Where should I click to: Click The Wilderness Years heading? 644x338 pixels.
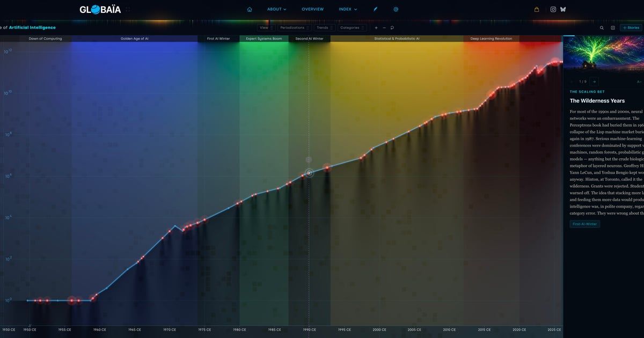tap(597, 101)
